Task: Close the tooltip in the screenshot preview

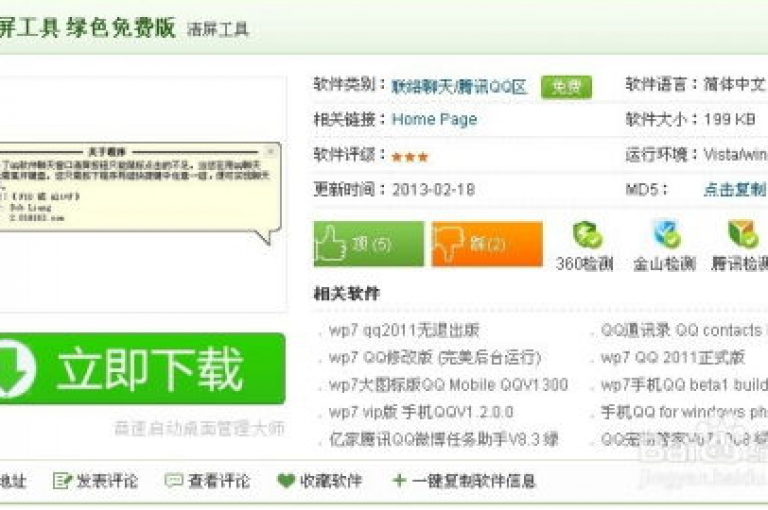Action: (270, 151)
